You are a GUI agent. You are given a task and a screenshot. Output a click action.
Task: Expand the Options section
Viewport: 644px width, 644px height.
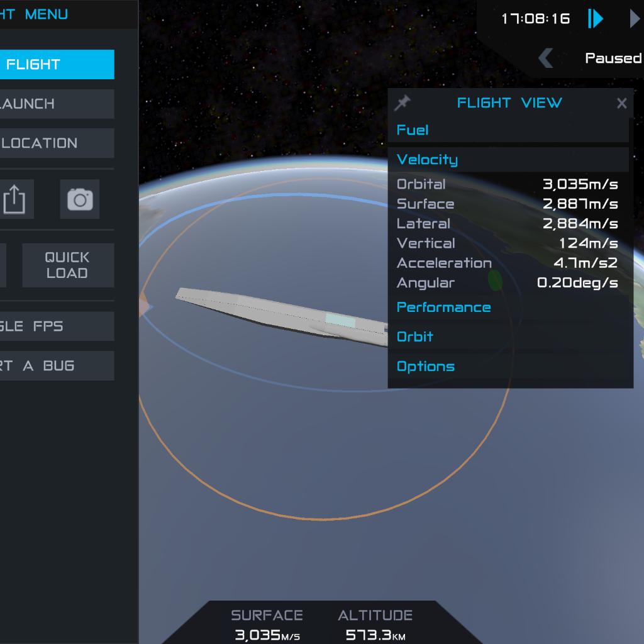pos(508,367)
